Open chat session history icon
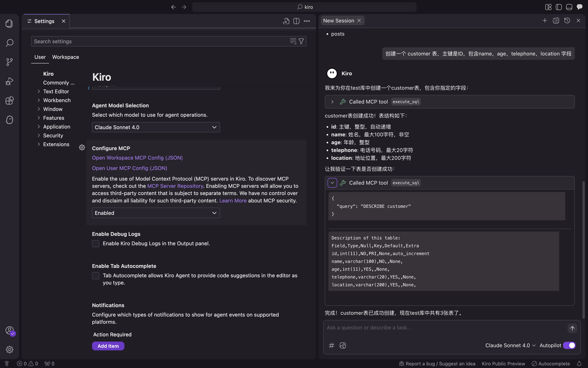The width and height of the screenshot is (588, 368). tap(567, 21)
